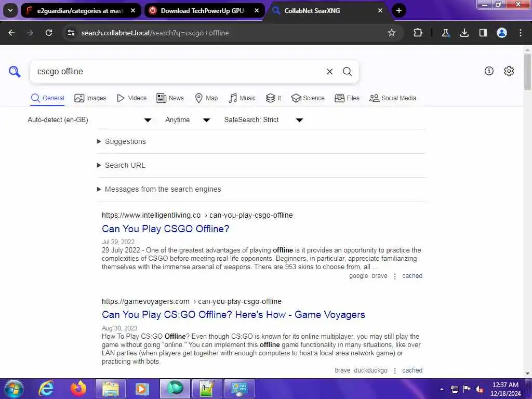Toggle the browser side panel
This screenshot has height=399, width=532.
483,33
